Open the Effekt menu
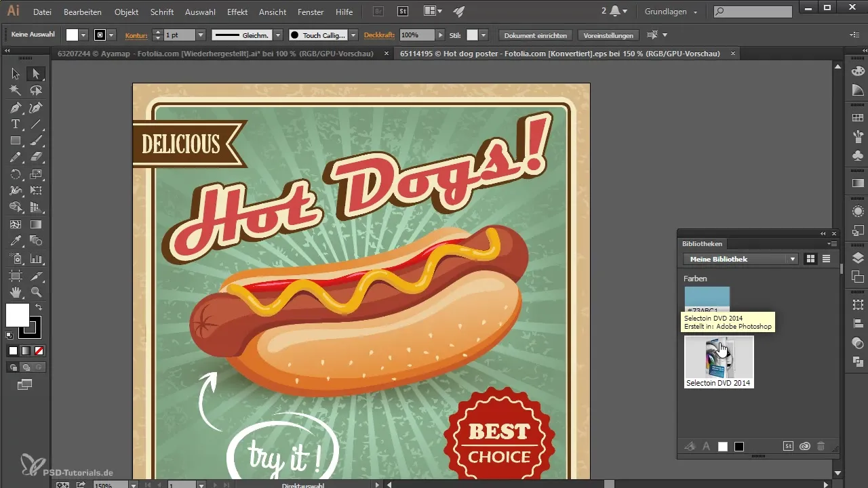This screenshot has width=868, height=488. tap(237, 12)
